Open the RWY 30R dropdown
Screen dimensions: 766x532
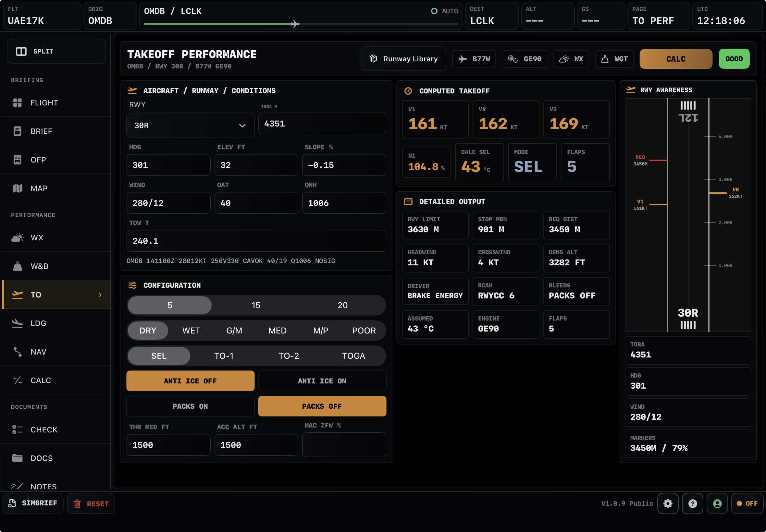tap(190, 125)
